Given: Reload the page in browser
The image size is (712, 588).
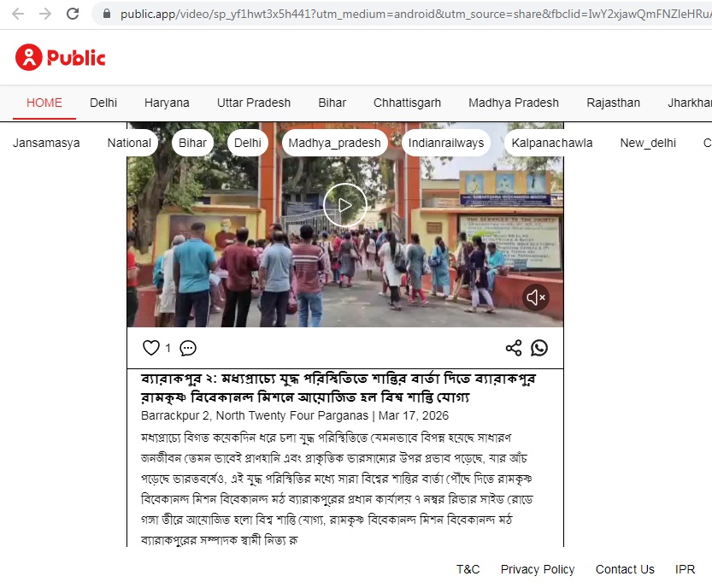Looking at the screenshot, I should pyautogui.click(x=73, y=14).
